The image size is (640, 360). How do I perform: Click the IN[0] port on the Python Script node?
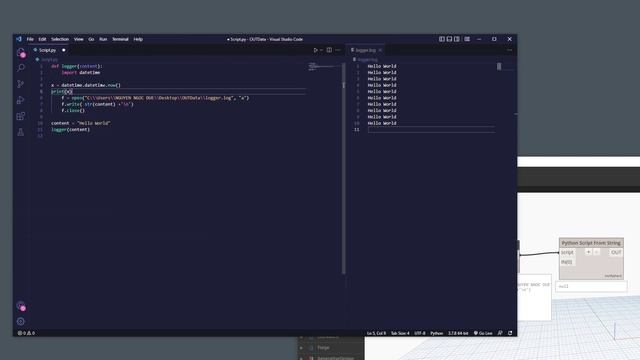click(x=567, y=262)
